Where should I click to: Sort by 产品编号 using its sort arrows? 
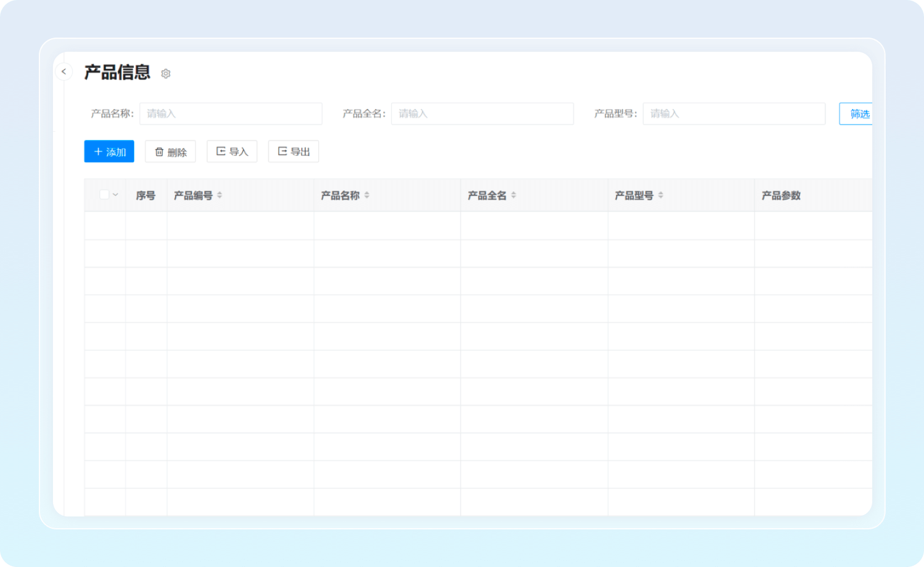(219, 195)
